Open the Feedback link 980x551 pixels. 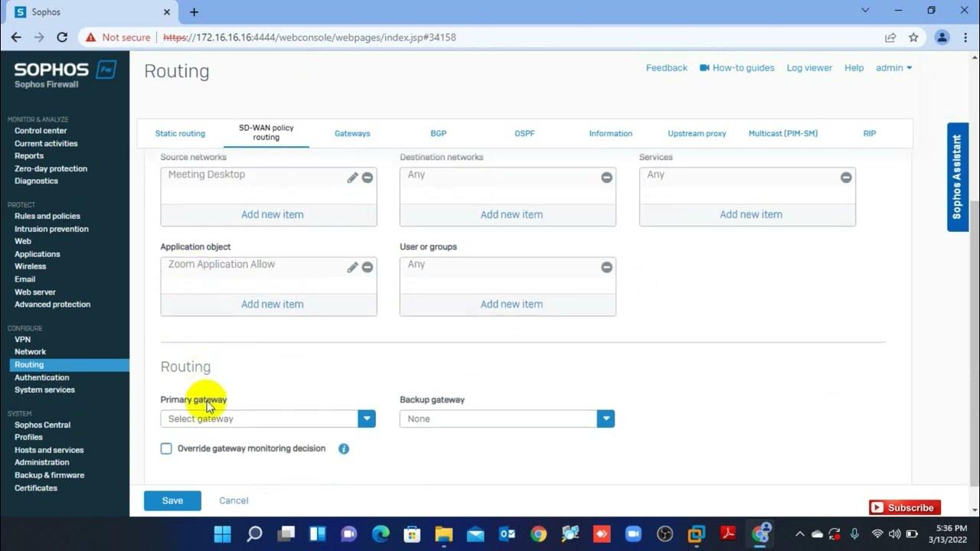667,68
